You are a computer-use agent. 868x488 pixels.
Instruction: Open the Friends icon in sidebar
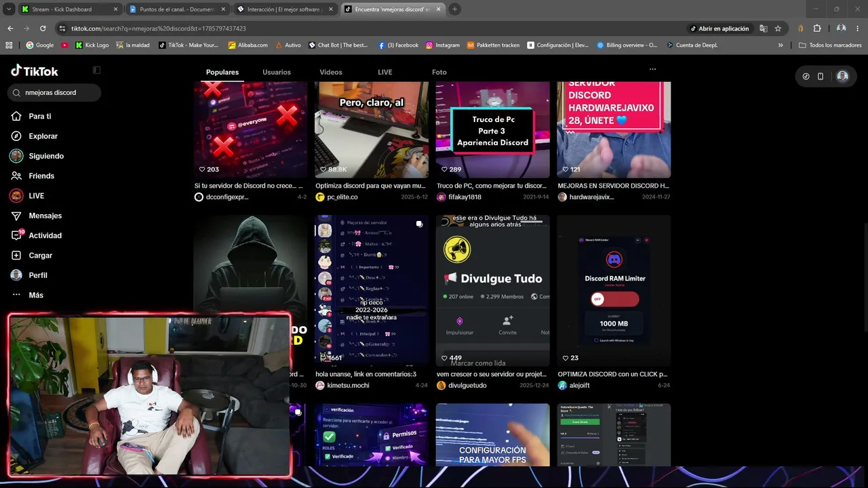[x=16, y=176]
